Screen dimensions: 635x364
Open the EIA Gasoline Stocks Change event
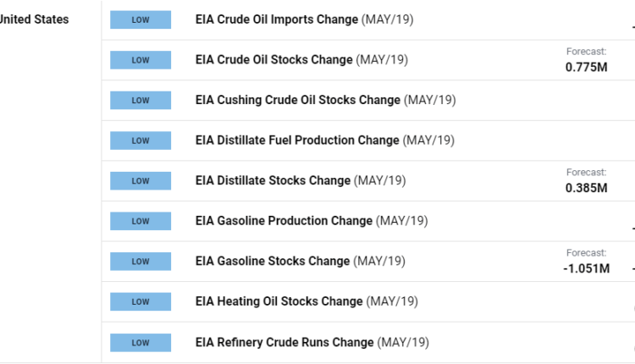pos(274,261)
